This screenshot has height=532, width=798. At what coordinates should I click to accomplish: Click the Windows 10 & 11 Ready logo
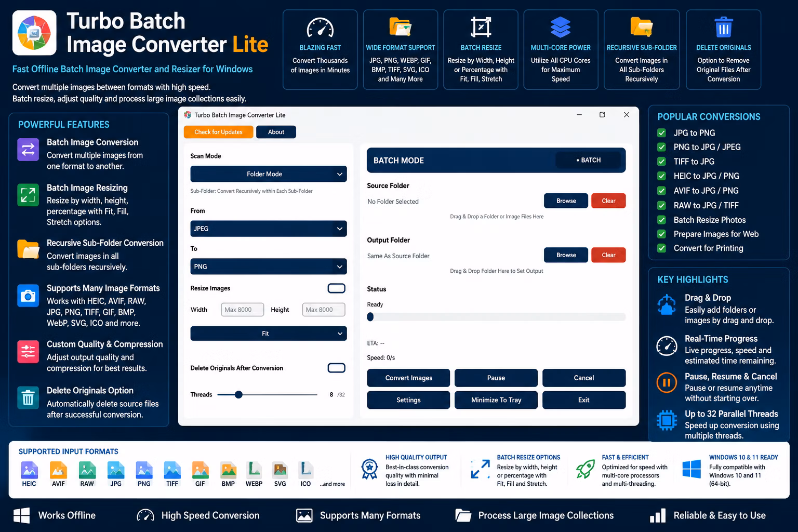pos(691,469)
